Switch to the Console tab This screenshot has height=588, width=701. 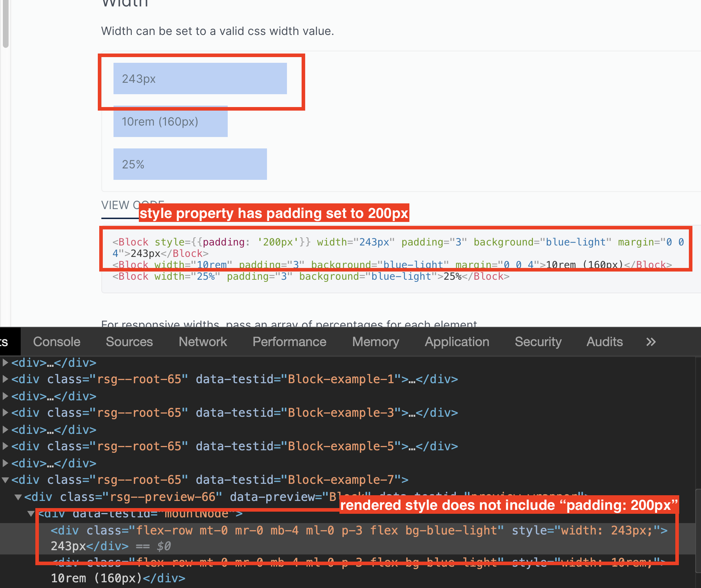pos(56,341)
